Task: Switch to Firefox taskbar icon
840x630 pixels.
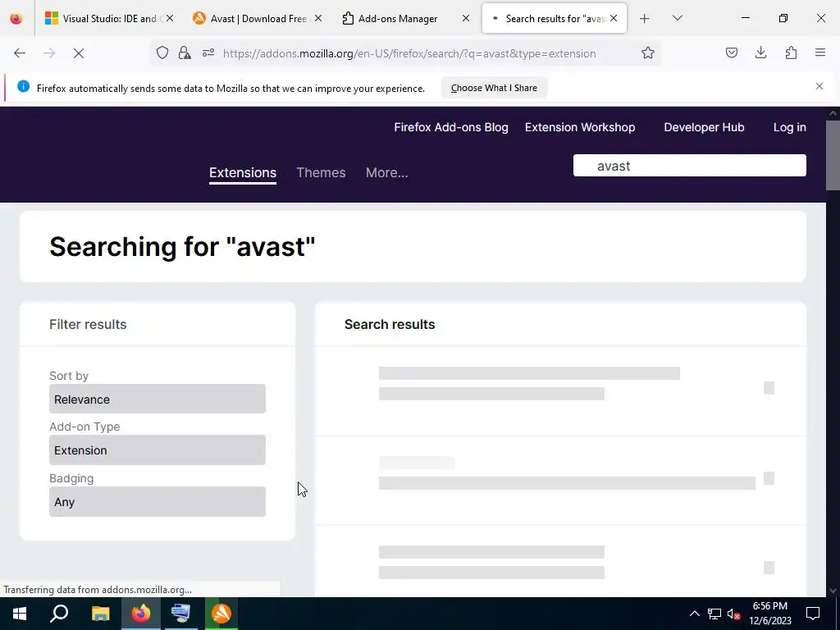Action: (141, 614)
